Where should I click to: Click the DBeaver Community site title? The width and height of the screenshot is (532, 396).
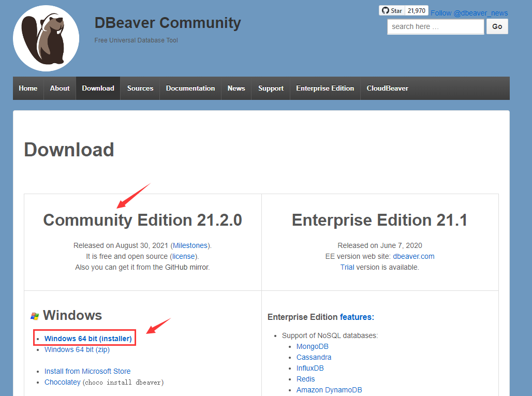(168, 23)
